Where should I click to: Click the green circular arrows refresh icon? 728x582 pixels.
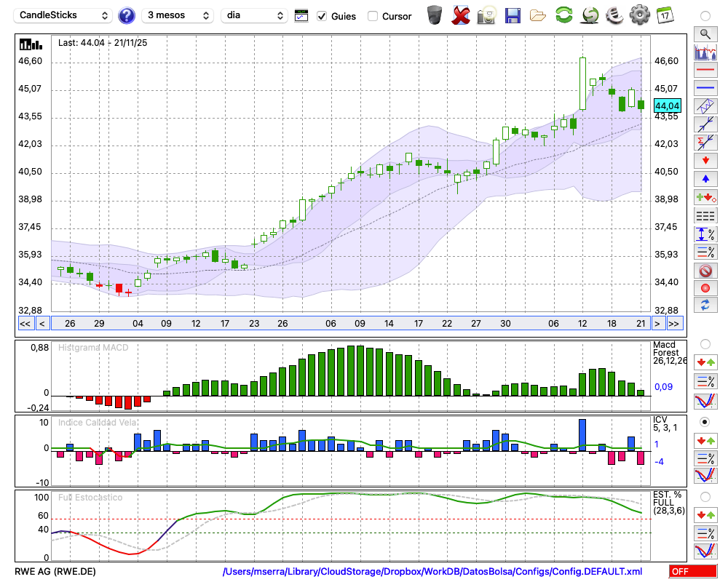tap(563, 15)
